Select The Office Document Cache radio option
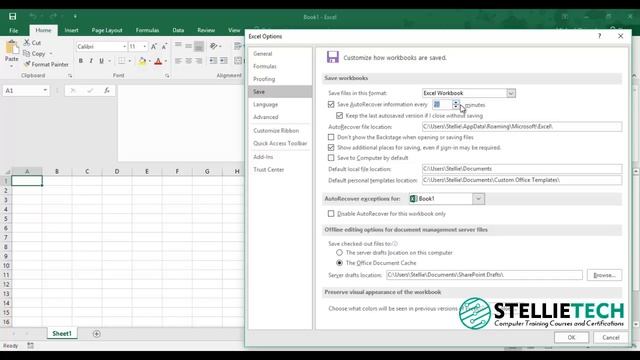Screen dimensions: 640x360 pyautogui.click(x=340, y=263)
